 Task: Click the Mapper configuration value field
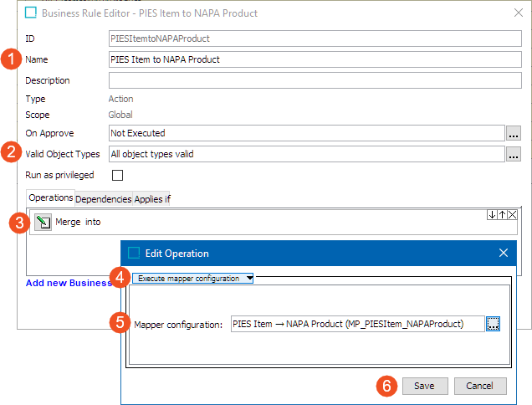tap(358, 324)
